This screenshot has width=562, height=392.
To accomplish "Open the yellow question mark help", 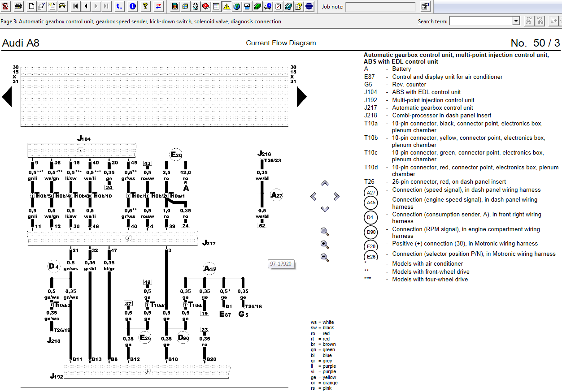I will pyautogui.click(x=145, y=6).
